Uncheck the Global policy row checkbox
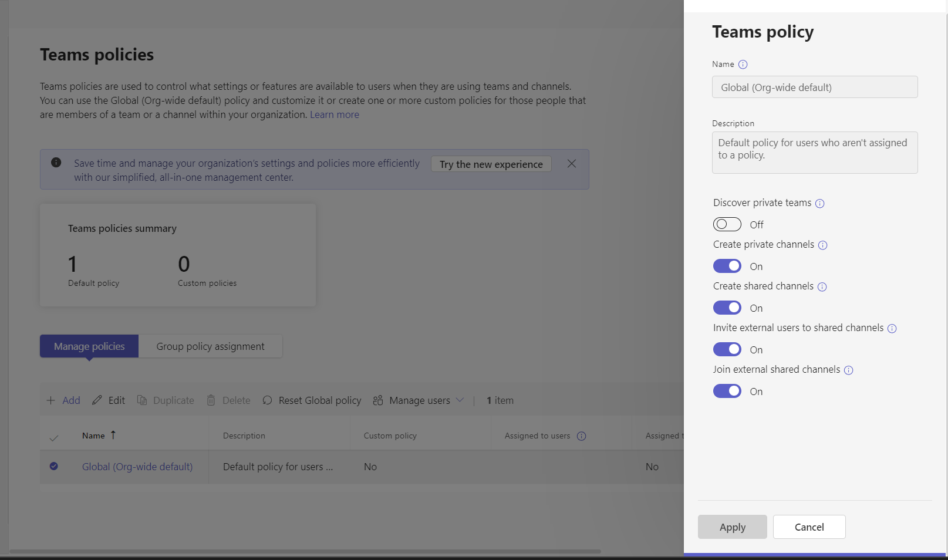This screenshot has width=948, height=560. click(54, 466)
